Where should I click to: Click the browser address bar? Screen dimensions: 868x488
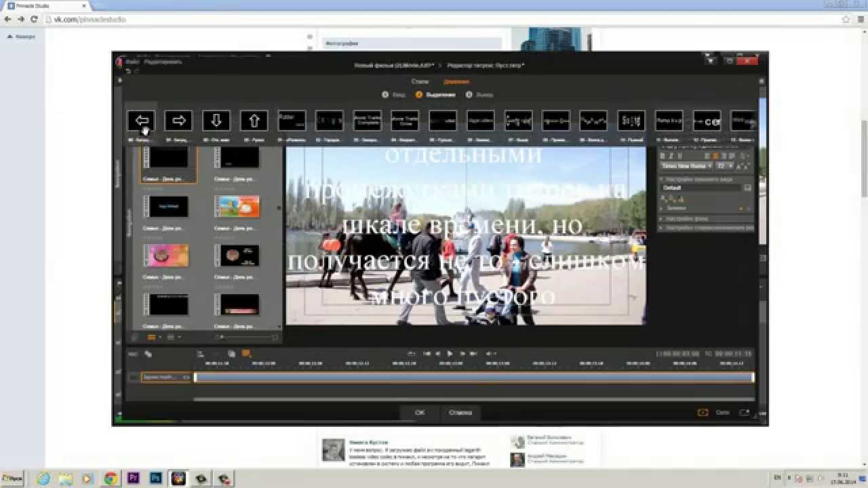click(441, 19)
